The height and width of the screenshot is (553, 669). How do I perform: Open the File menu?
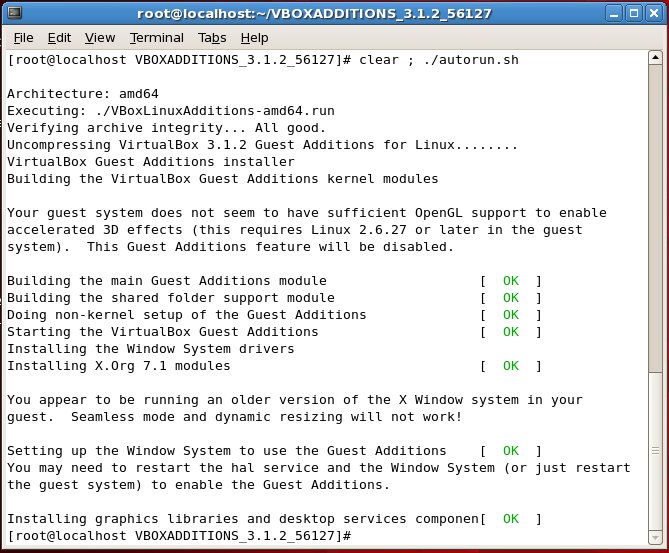23,38
